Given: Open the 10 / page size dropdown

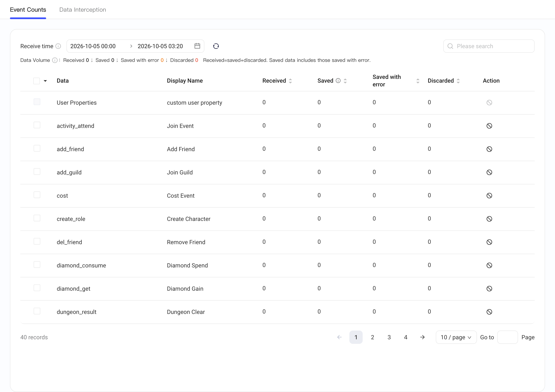Looking at the screenshot, I should 456,337.
